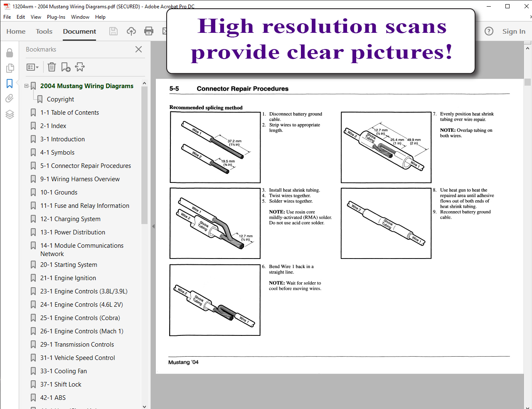Image resolution: width=532 pixels, height=409 pixels.
Task: Toggle the Bookmarks panel icon in sidebar
Action: click(10, 84)
